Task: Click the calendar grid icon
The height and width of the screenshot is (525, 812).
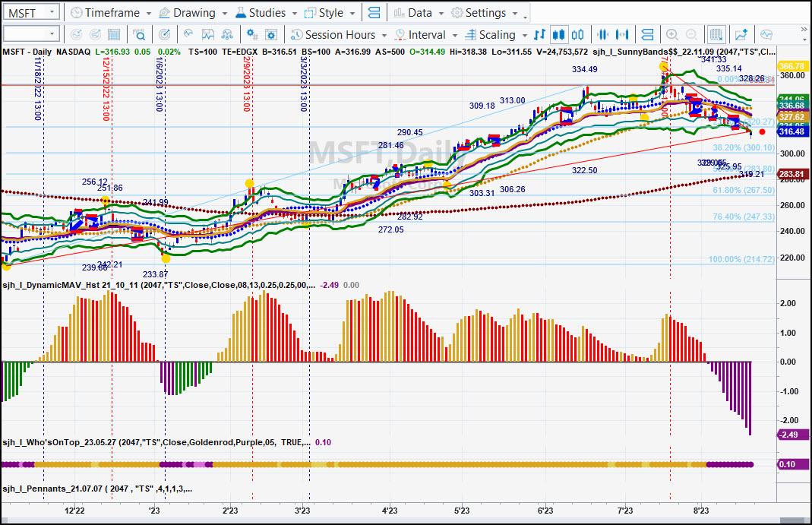Action: [x=114, y=35]
